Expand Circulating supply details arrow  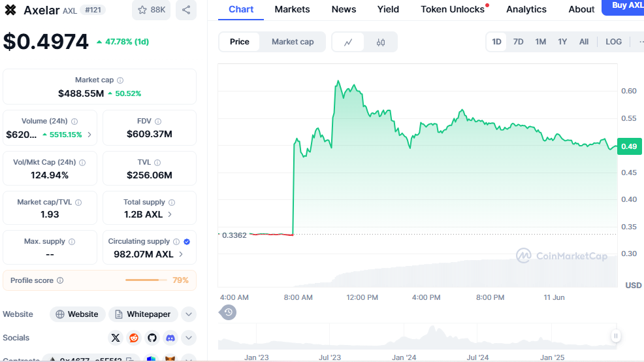click(181, 254)
